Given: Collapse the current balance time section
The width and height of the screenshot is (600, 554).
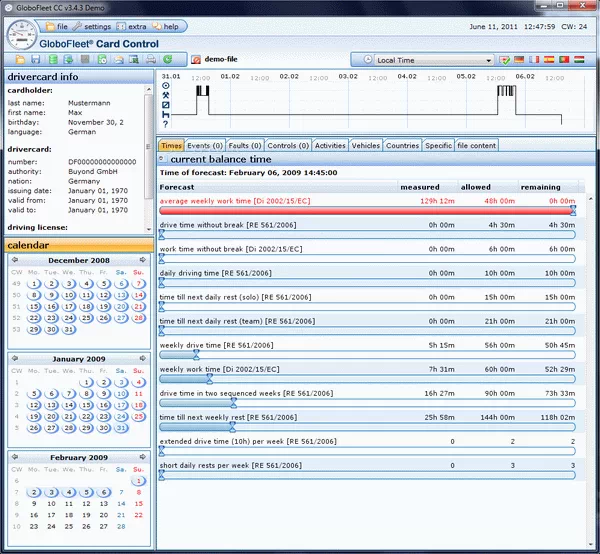Looking at the screenshot, I should coord(163,159).
